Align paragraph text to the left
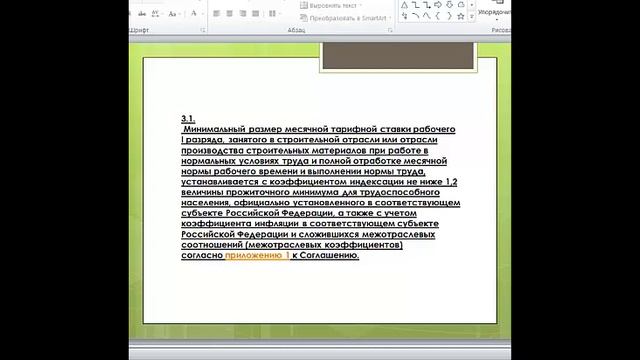 (x=217, y=14)
